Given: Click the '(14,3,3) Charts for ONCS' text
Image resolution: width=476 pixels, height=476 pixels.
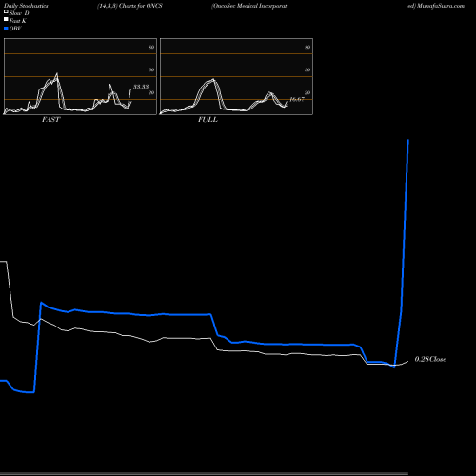Looking at the screenshot, I should coord(129,6).
